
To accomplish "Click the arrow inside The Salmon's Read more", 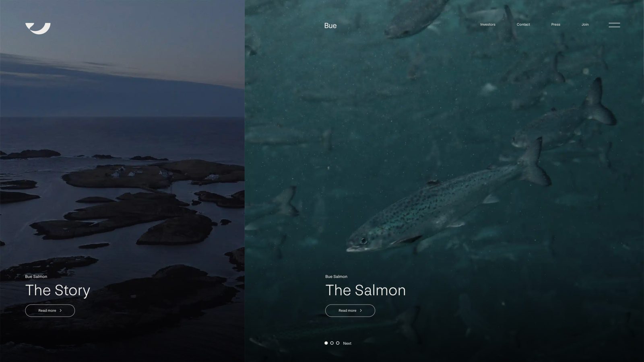I will tap(361, 311).
